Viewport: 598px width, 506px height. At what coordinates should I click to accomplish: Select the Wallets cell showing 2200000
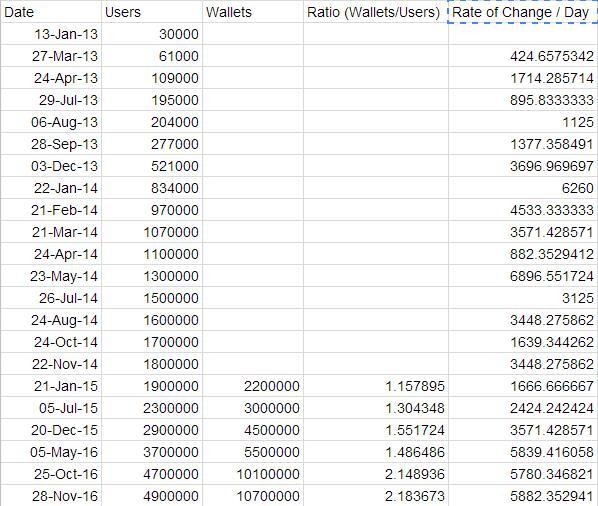[x=253, y=386]
